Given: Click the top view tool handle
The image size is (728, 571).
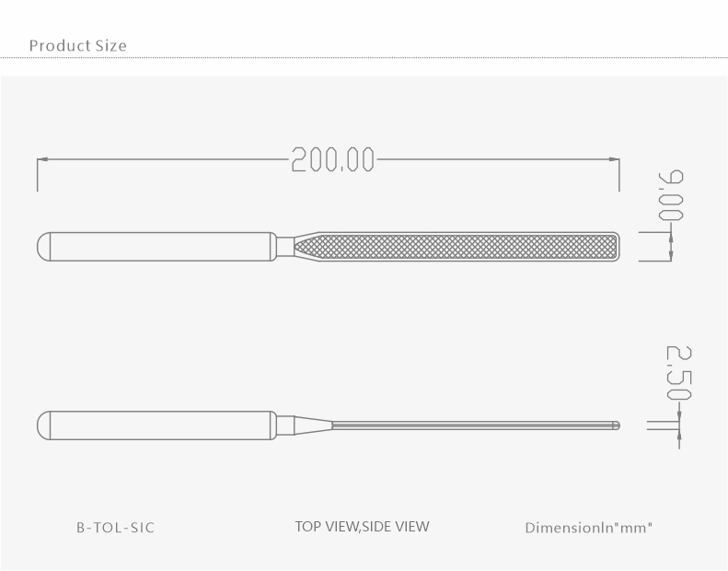Looking at the screenshot, I should tap(156, 247).
